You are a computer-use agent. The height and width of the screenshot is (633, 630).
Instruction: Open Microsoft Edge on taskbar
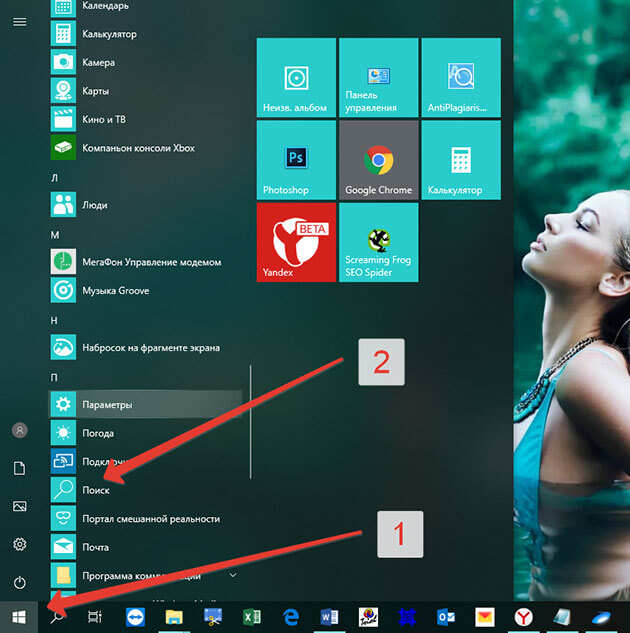[x=291, y=617]
